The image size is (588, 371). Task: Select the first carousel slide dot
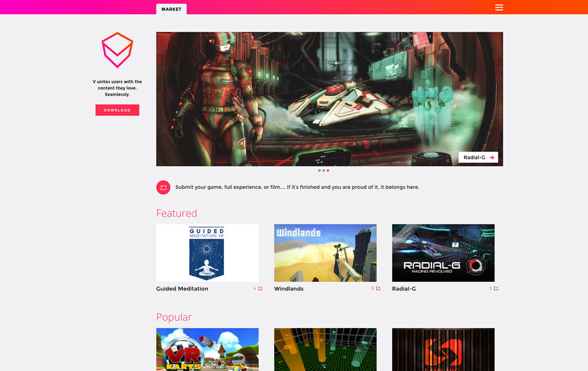319,171
